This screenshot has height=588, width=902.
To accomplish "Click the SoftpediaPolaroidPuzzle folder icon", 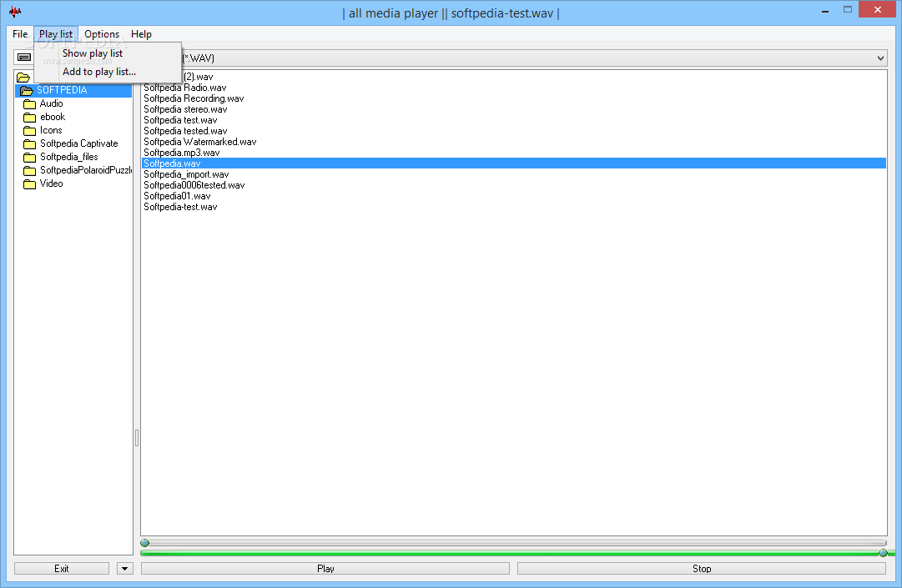I will (29, 171).
